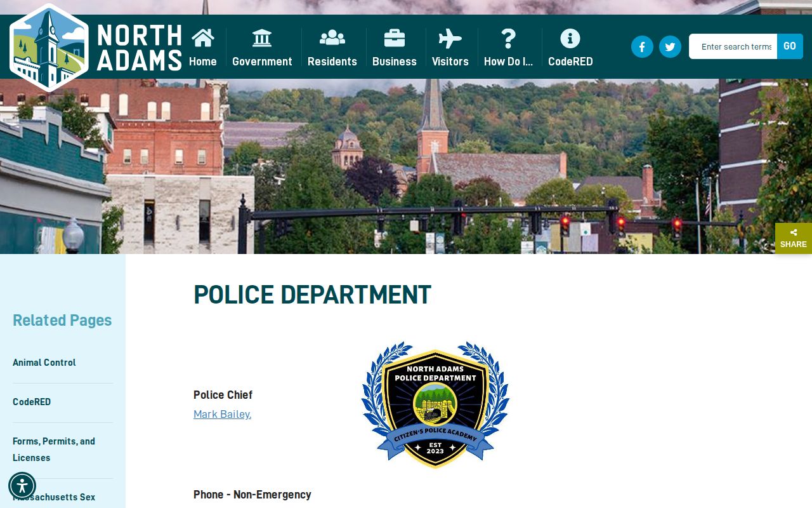Image resolution: width=812 pixels, height=508 pixels.
Task: Click the Related Pages heading
Action: (62, 320)
